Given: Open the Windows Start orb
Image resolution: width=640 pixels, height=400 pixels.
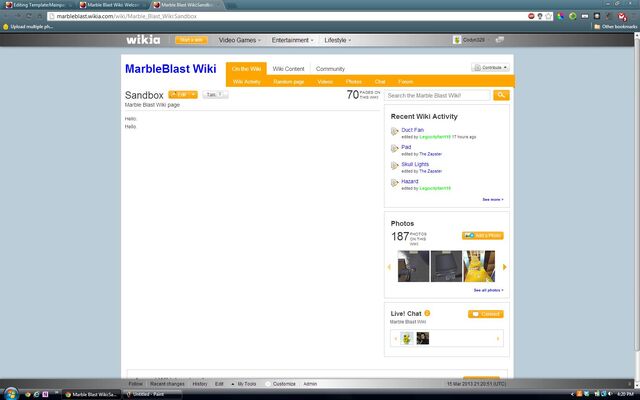Looking at the screenshot, I should (x=11, y=394).
